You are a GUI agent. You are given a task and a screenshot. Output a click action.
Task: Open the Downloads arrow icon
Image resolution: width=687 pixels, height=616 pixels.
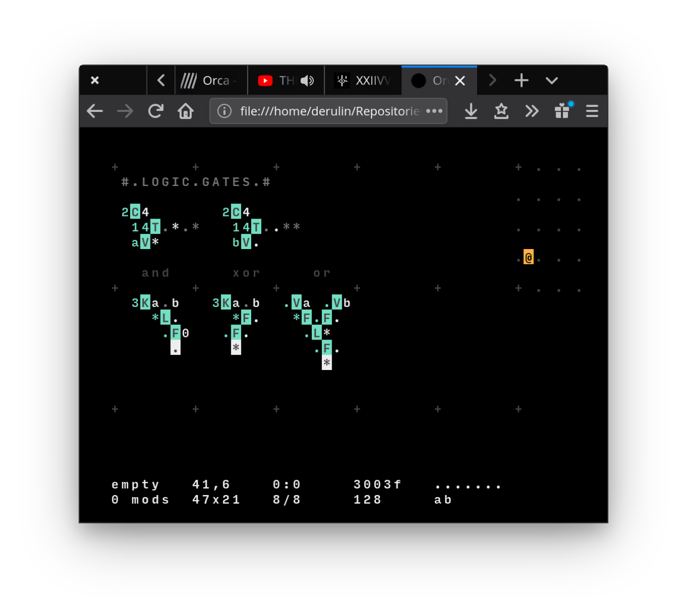pos(471,111)
